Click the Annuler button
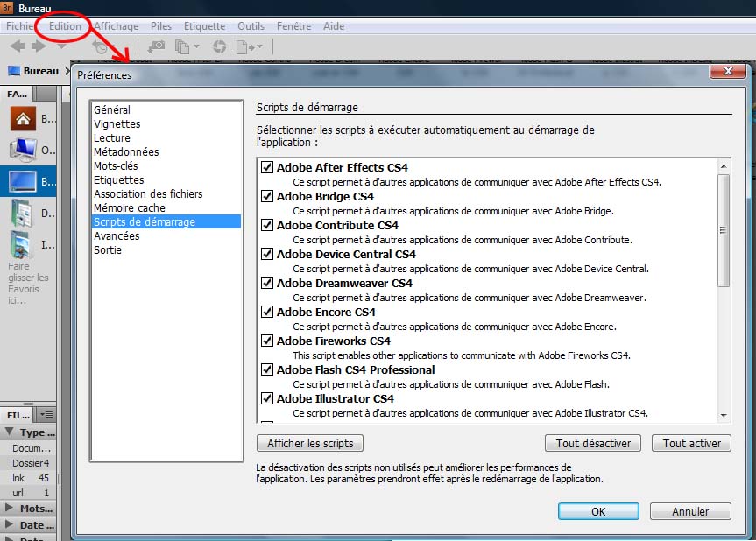Image resolution: width=756 pixels, height=541 pixels. pos(690,511)
